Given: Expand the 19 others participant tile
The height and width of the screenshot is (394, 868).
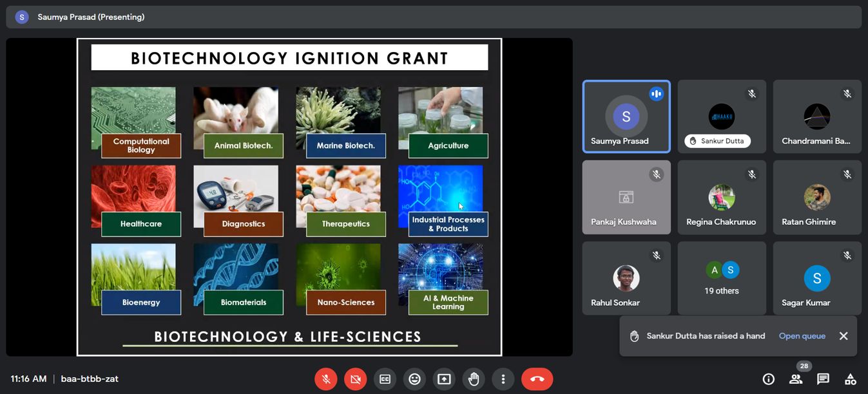Looking at the screenshot, I should pyautogui.click(x=722, y=278).
